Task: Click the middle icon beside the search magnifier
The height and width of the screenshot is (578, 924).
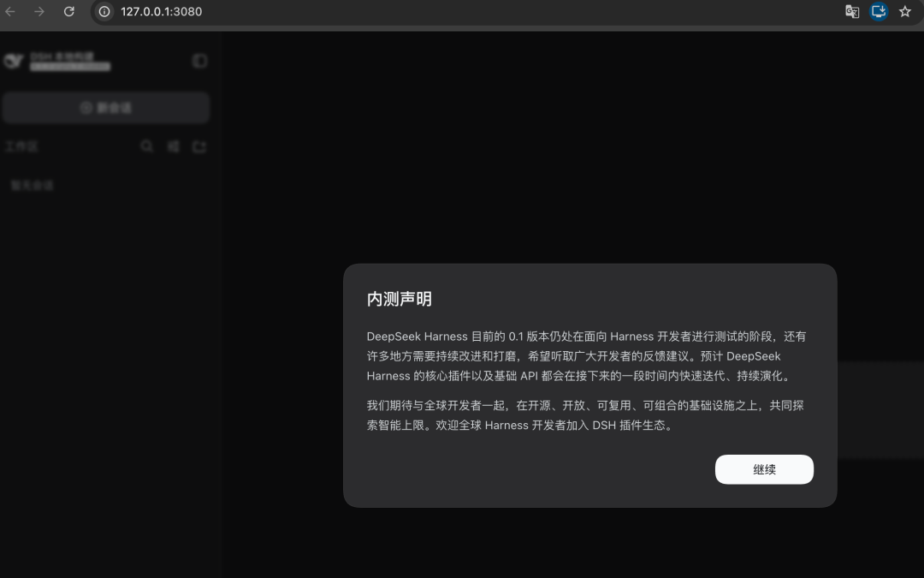Action: click(x=173, y=146)
